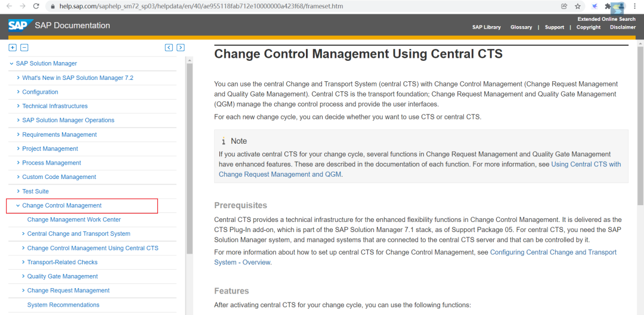Open Glossary in header menu
The image size is (644, 315).
coord(521,27)
